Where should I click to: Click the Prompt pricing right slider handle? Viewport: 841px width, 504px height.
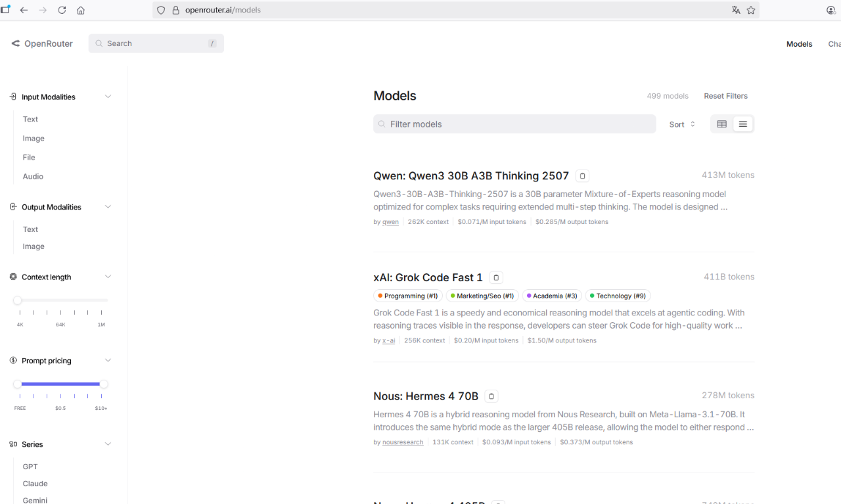(104, 384)
